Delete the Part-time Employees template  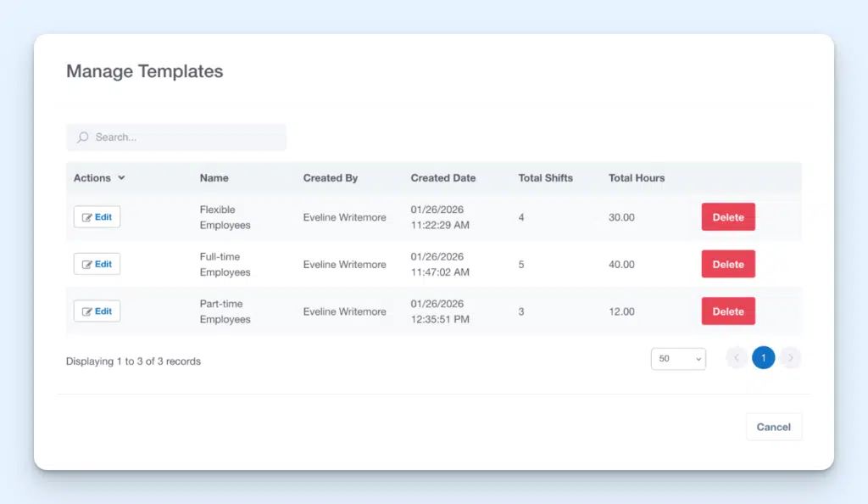[x=727, y=311]
